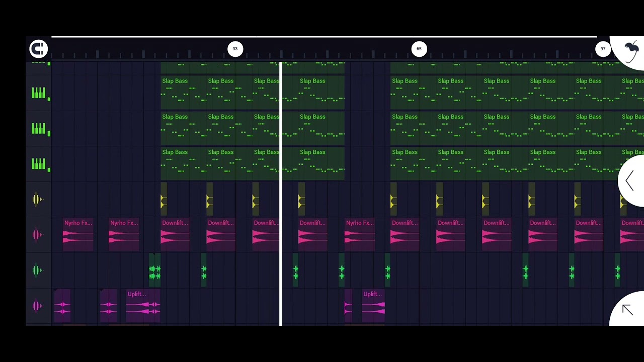Select leftmost Slap Bass clip in top full track

(183, 93)
